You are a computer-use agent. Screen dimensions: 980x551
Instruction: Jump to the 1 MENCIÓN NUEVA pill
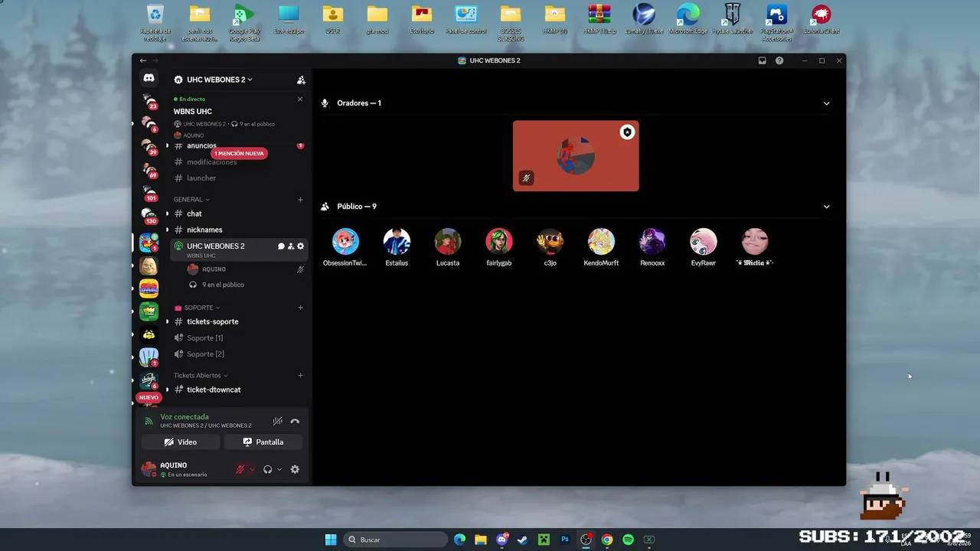[x=240, y=153]
